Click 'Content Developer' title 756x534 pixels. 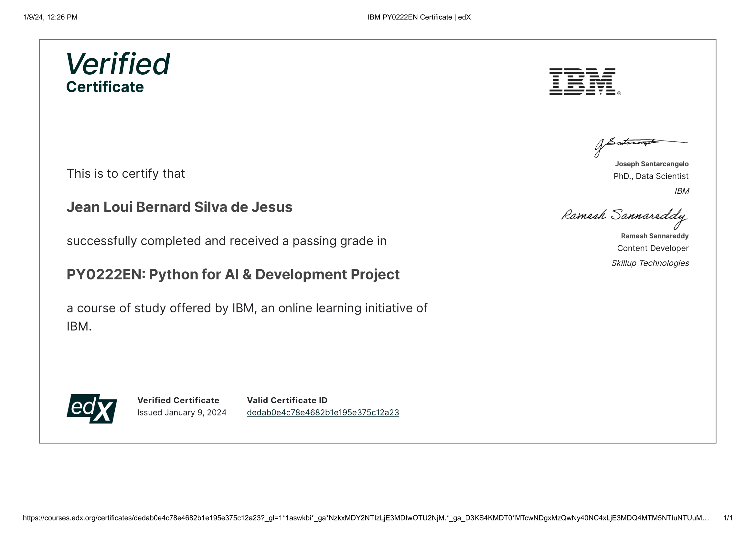click(x=653, y=248)
